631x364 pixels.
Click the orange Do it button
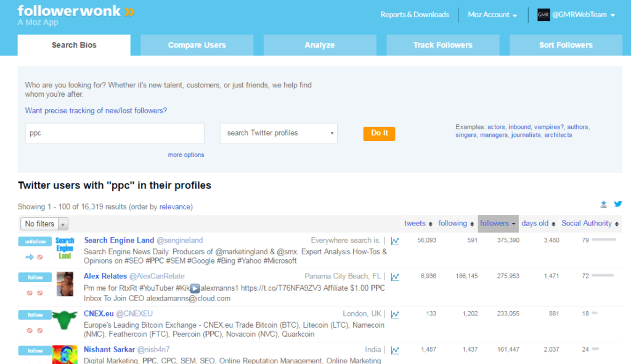379,134
